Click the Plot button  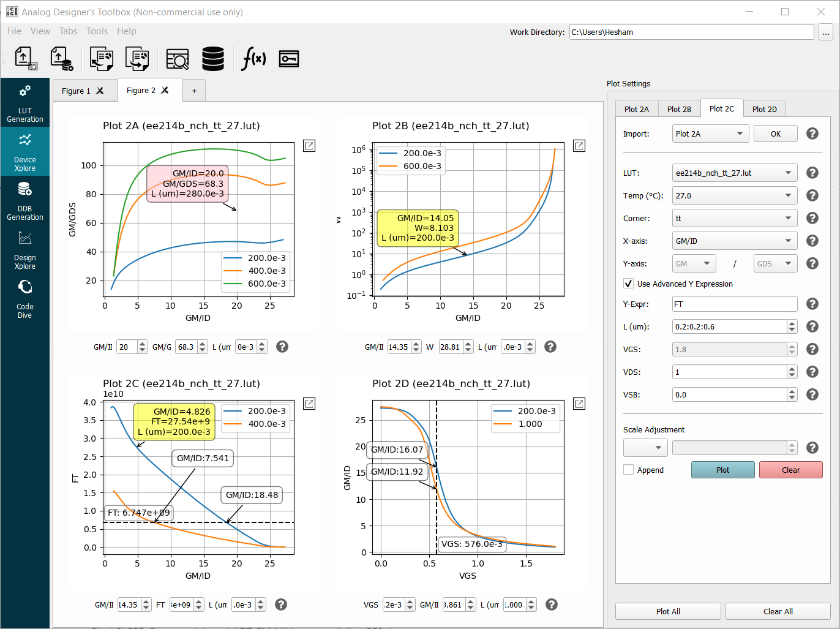tap(723, 470)
